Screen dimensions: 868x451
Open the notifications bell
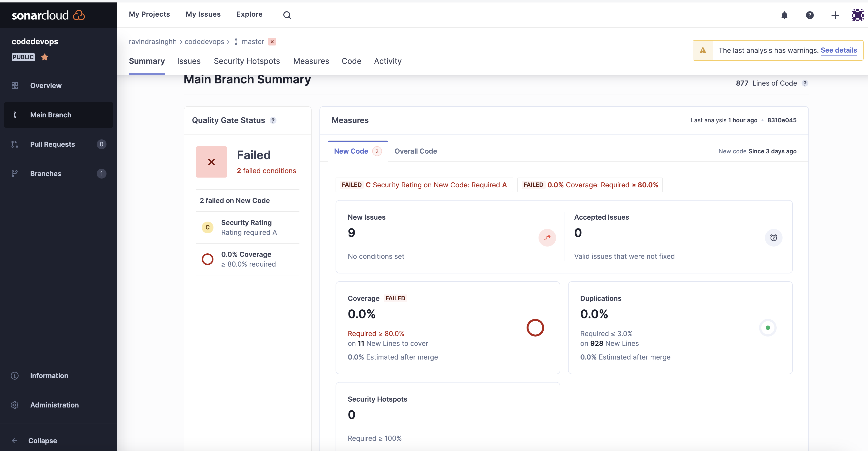(784, 15)
